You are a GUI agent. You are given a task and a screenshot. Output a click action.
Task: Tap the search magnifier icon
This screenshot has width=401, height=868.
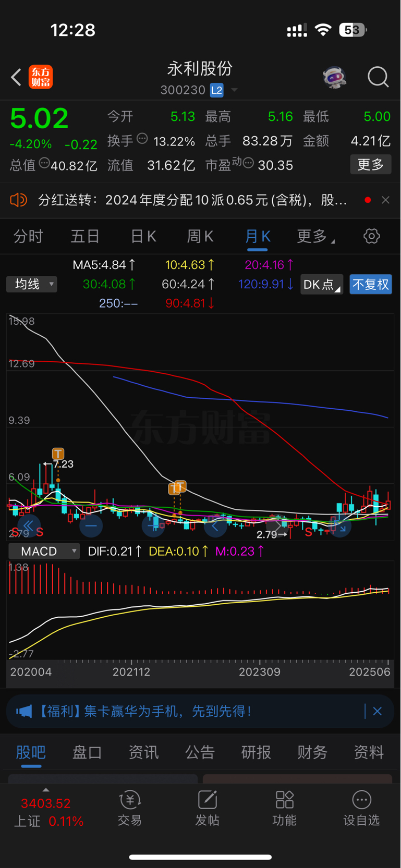(x=378, y=77)
